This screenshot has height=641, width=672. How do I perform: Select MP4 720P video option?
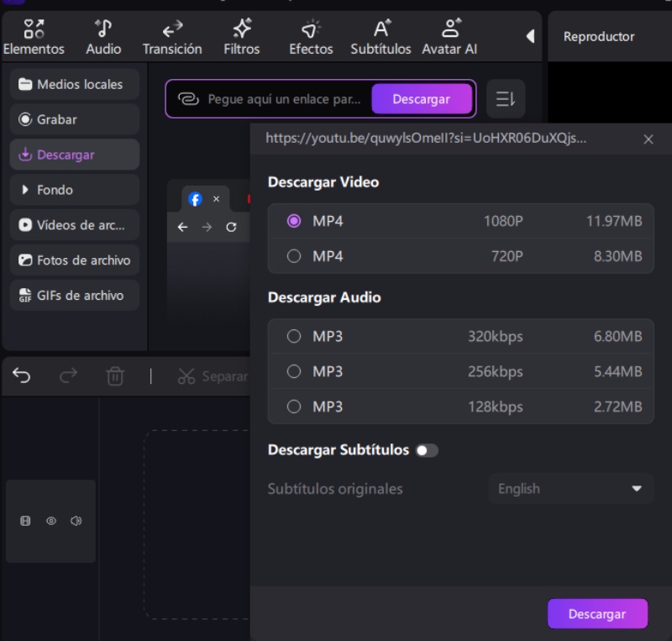(x=294, y=256)
